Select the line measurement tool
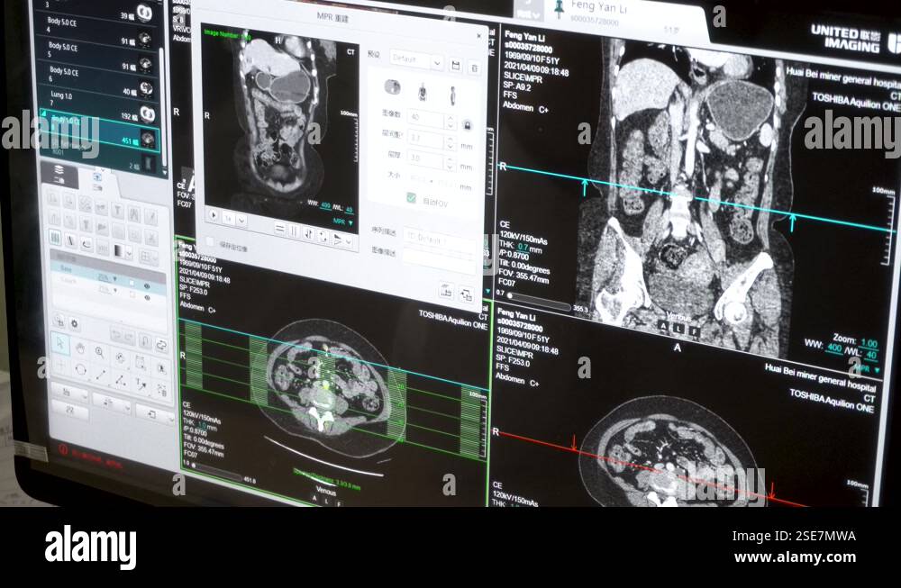The image size is (901, 588). [101, 375]
